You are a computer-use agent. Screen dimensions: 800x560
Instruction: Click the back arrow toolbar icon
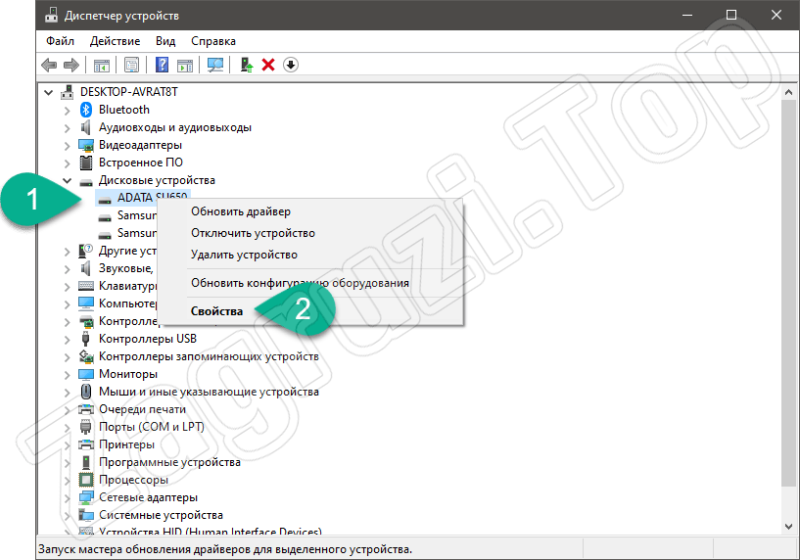[x=49, y=65]
